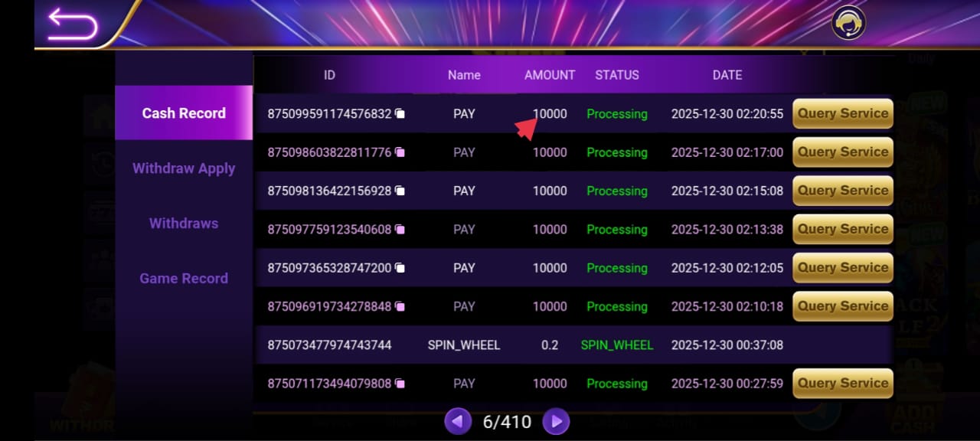Copy ID 875097365328747200 using copy icon
980x441 pixels.
[x=400, y=268]
